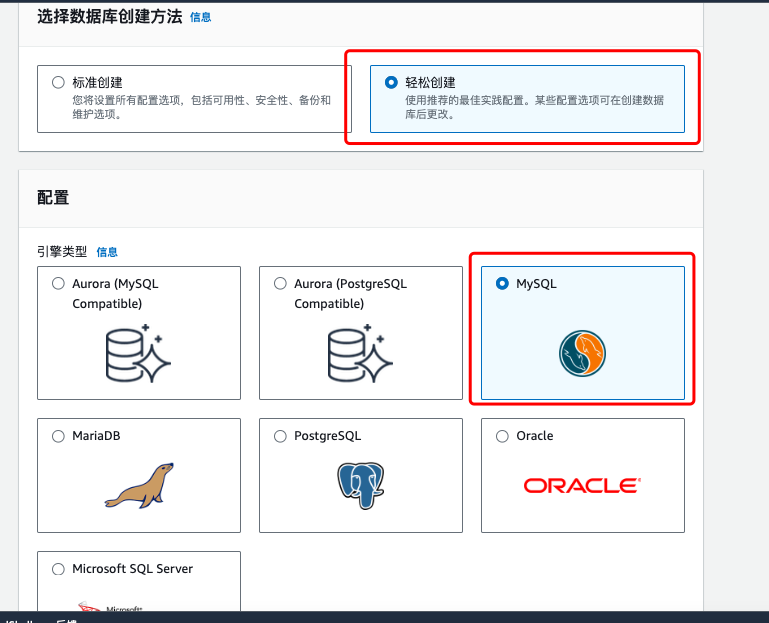The height and width of the screenshot is (623, 769).
Task: Open 信息 link beside 选择数据库创建方法
Action: (201, 17)
